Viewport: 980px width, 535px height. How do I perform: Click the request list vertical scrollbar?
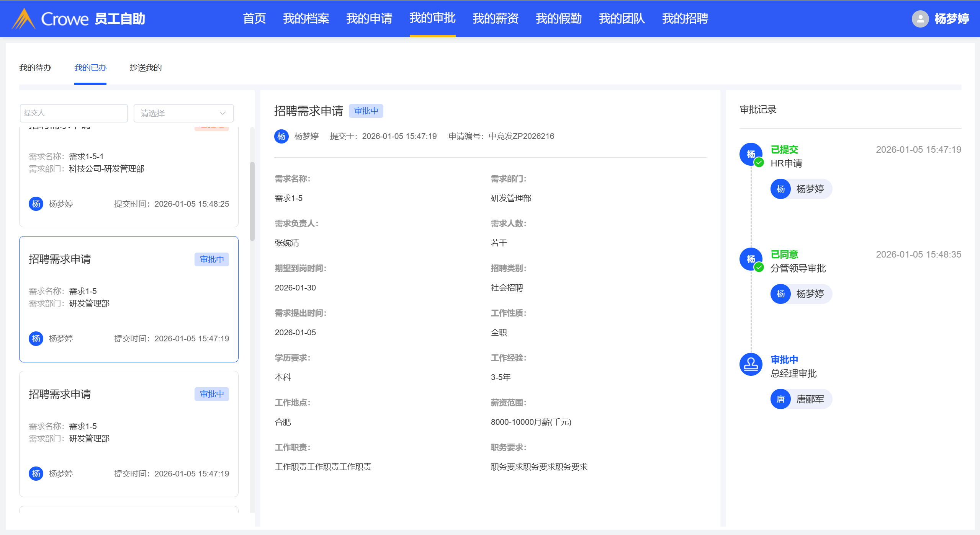pyautogui.click(x=252, y=201)
